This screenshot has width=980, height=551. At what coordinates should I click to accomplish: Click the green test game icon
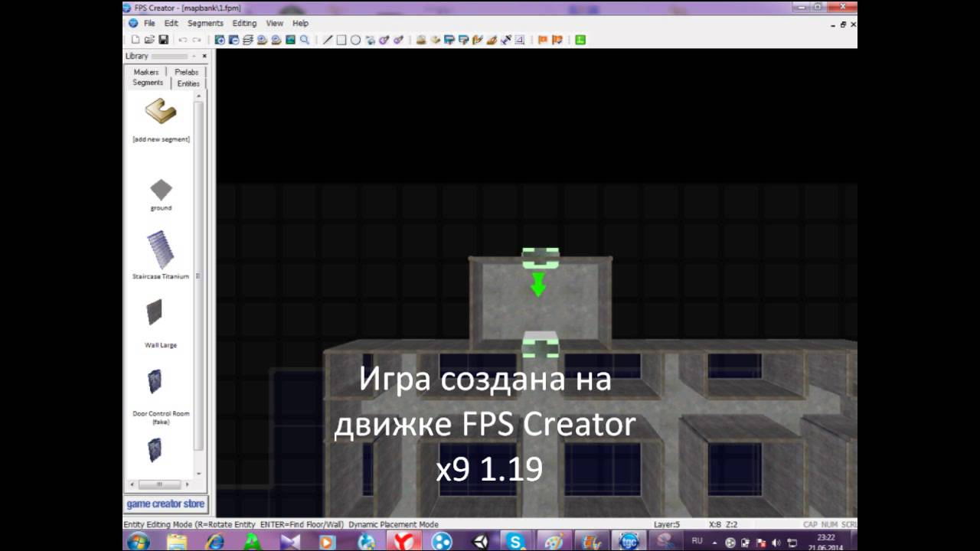click(580, 40)
